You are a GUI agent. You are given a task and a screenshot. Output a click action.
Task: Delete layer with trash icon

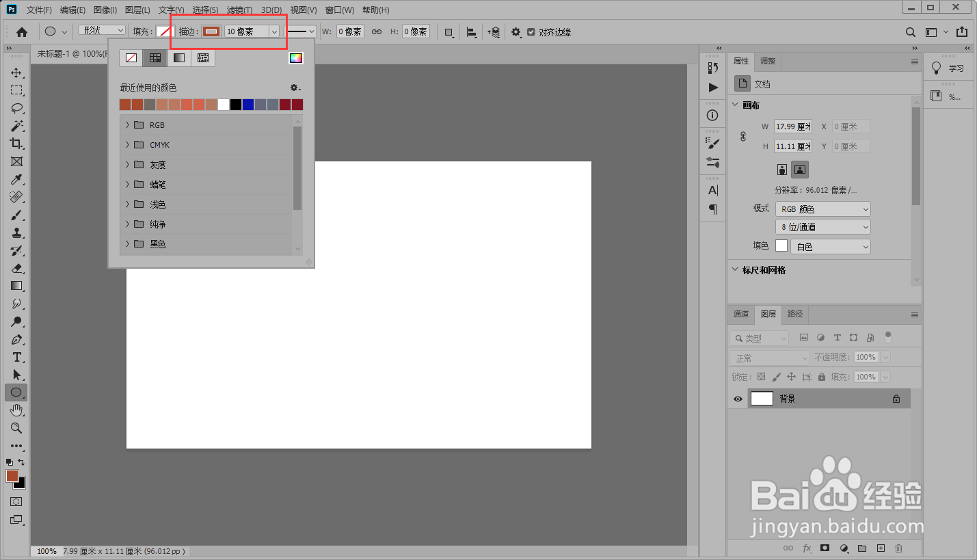(x=898, y=548)
